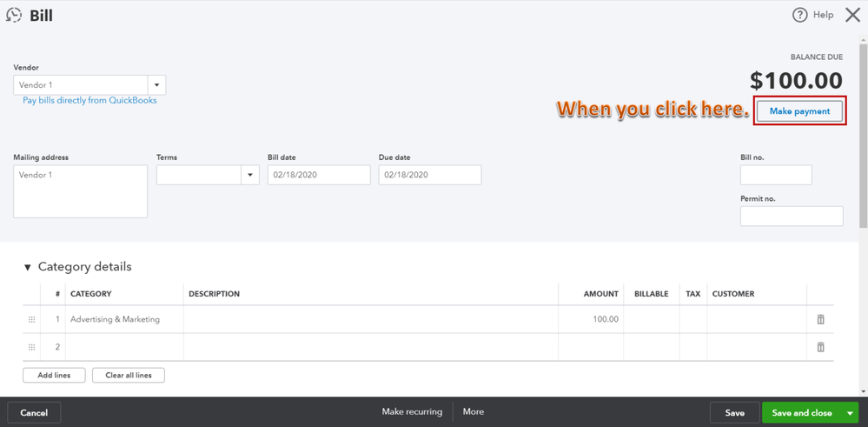Click the bill history clock icon

pos(14,15)
